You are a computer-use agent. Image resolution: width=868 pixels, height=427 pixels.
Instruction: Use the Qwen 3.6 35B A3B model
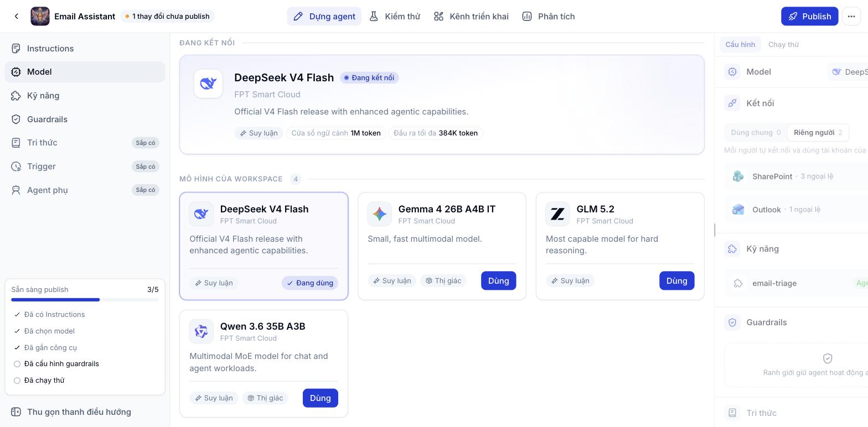coord(320,398)
